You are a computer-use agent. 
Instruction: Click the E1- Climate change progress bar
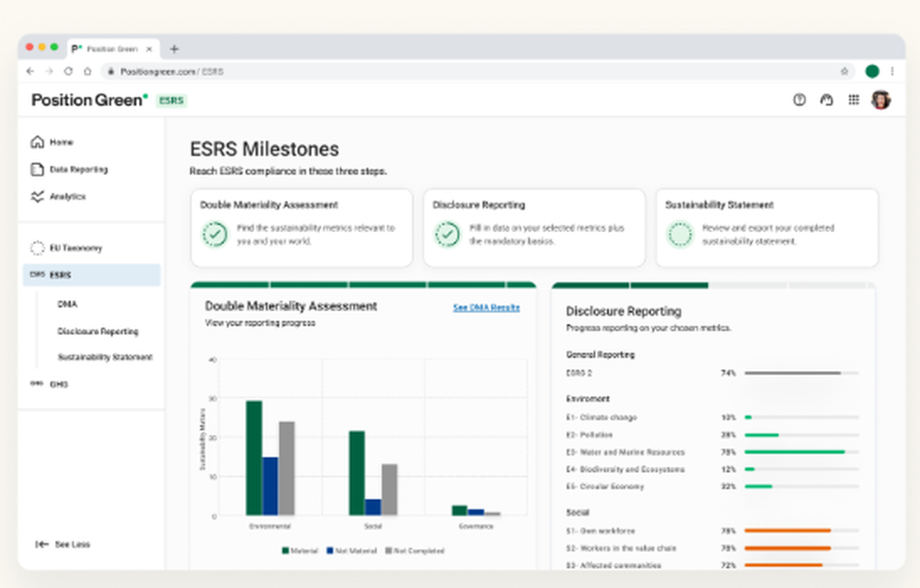point(801,417)
